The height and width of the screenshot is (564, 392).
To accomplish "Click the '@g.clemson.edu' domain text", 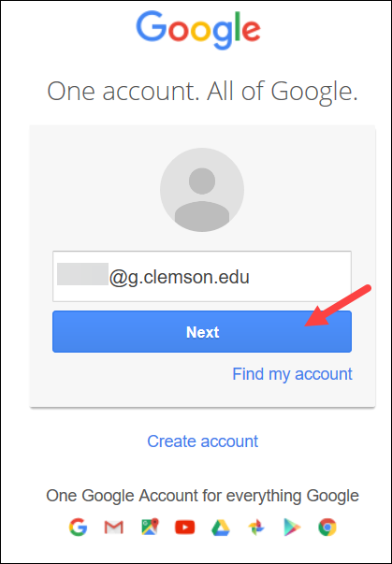I will click(179, 278).
